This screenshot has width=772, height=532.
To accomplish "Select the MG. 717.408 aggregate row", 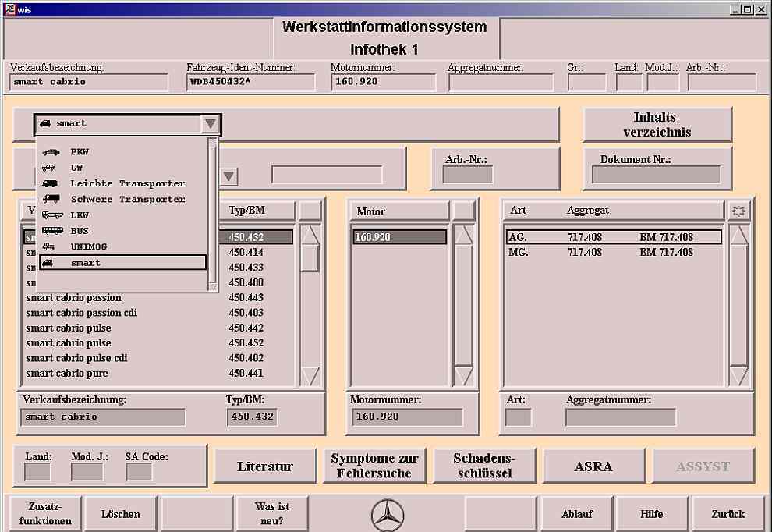I will click(x=614, y=252).
